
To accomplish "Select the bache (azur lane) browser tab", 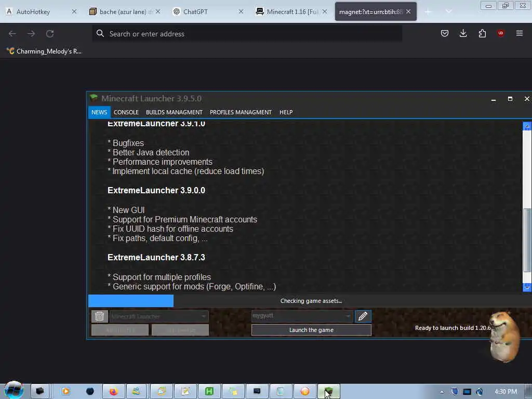I will [x=123, y=12].
